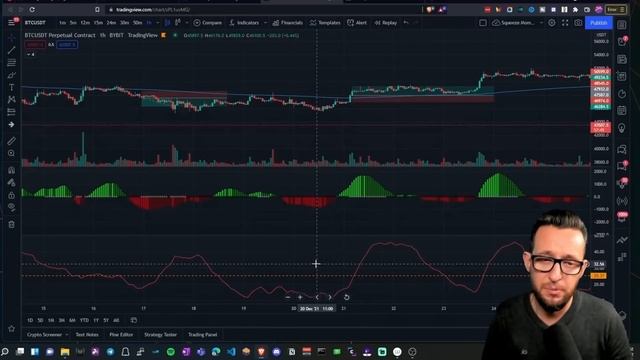
Task: Select the 1h timeframe
Action: coord(149,23)
